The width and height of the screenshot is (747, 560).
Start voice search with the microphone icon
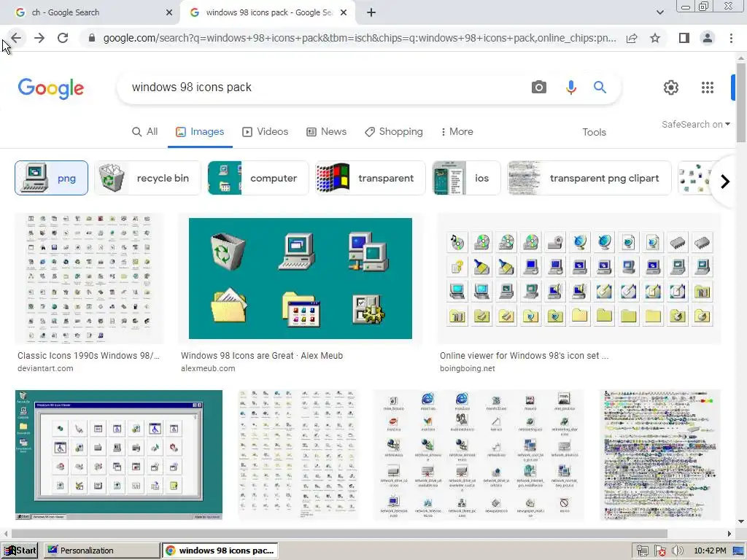coord(570,87)
